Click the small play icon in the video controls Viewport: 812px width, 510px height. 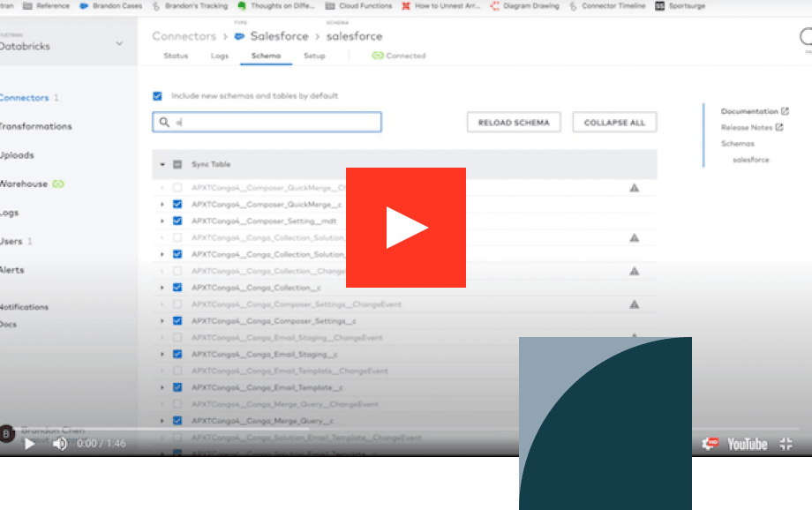[29, 444]
